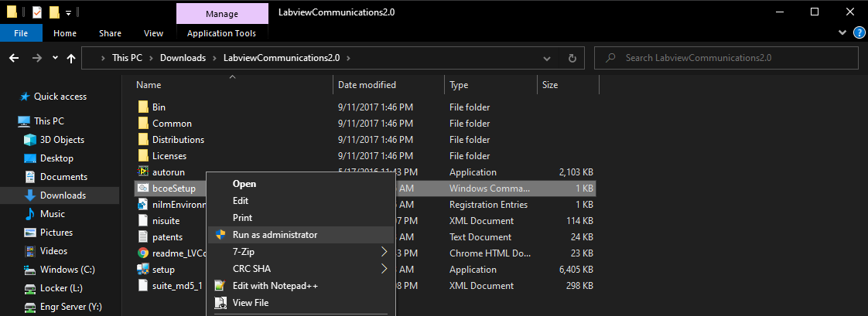Click the Back navigation arrow
The image size is (868, 316).
[15, 58]
